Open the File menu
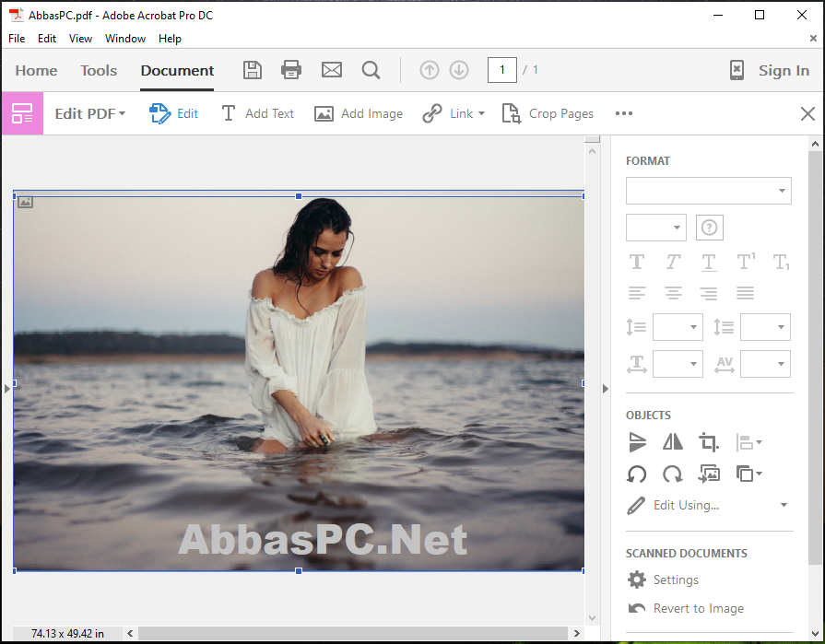Screen dimensions: 825x644 click(x=17, y=39)
